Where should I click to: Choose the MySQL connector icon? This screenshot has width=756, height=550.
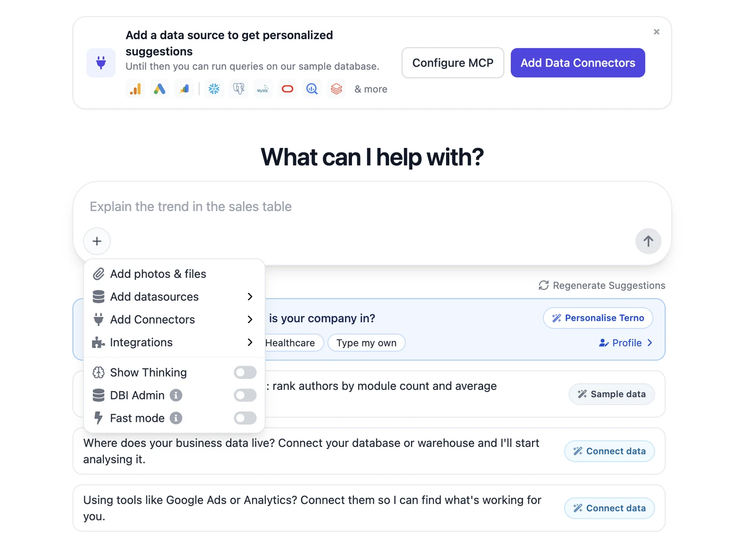click(263, 89)
